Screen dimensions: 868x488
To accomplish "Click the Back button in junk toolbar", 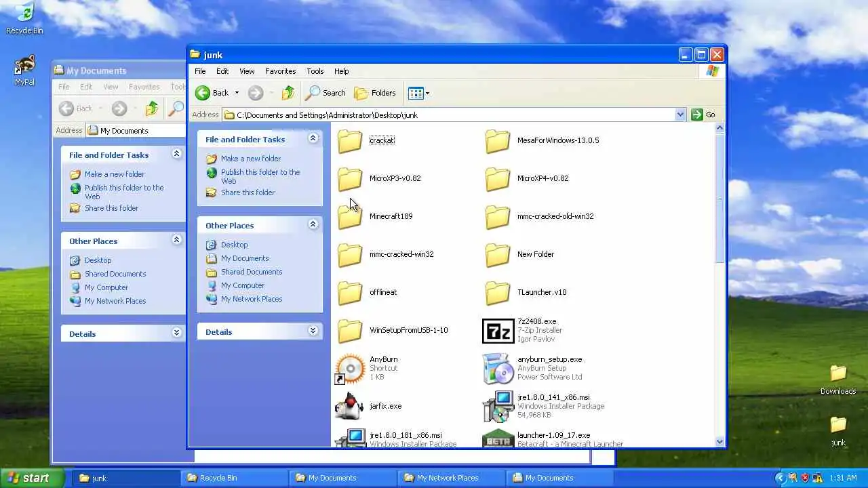I will [213, 93].
